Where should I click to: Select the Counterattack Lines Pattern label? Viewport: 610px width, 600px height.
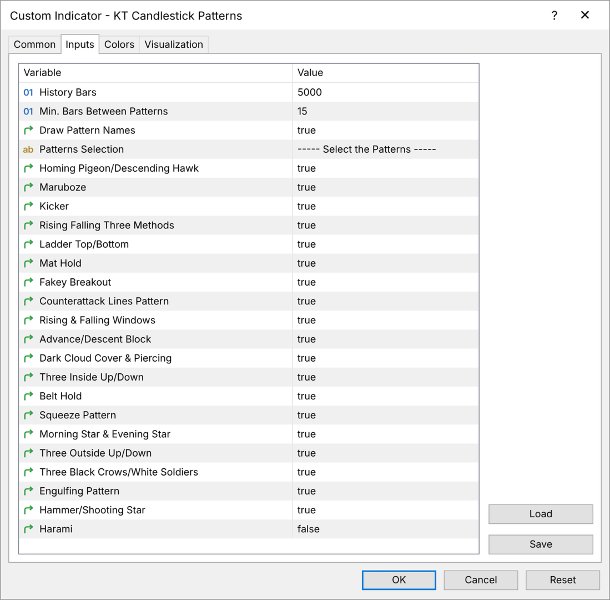click(x=104, y=301)
